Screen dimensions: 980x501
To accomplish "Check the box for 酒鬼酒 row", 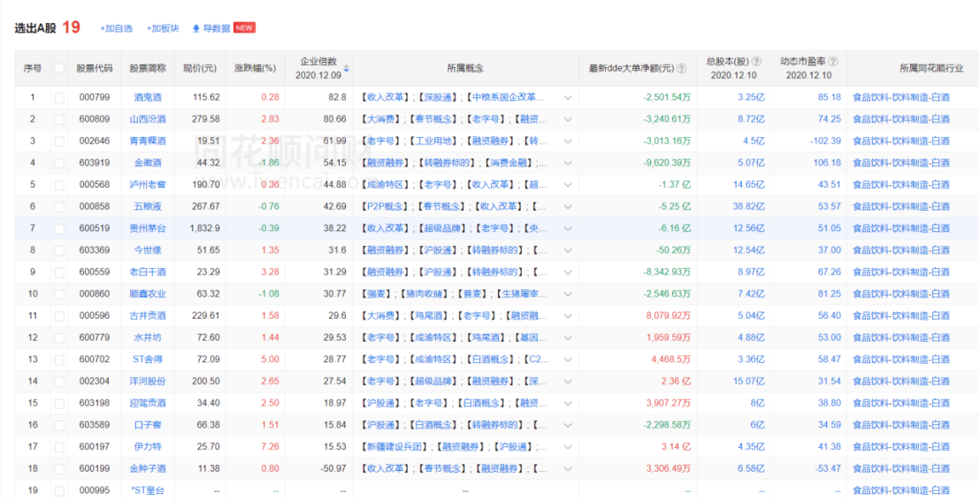I will coord(58,97).
